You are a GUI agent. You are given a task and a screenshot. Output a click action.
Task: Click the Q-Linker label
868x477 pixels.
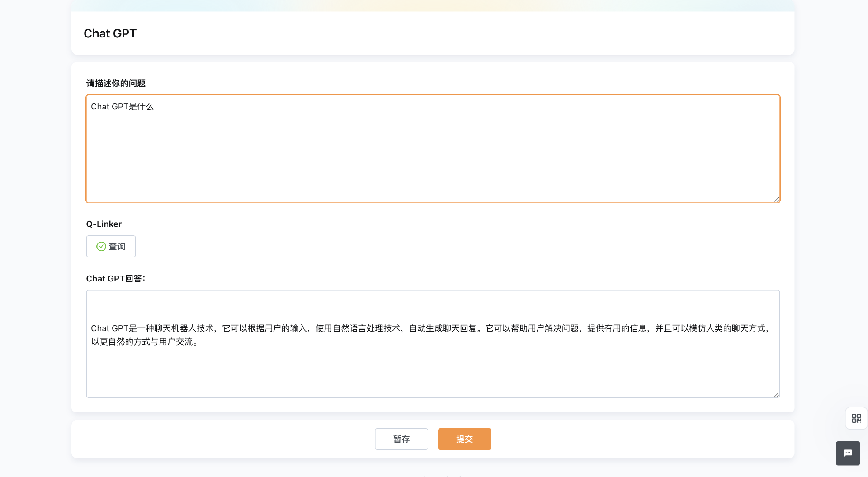pyautogui.click(x=104, y=224)
